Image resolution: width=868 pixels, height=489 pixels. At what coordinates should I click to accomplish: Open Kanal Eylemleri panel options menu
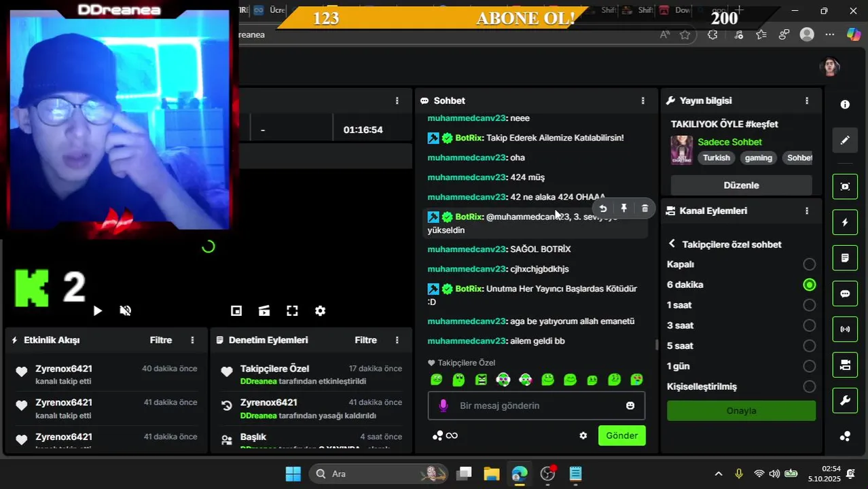coord(806,211)
